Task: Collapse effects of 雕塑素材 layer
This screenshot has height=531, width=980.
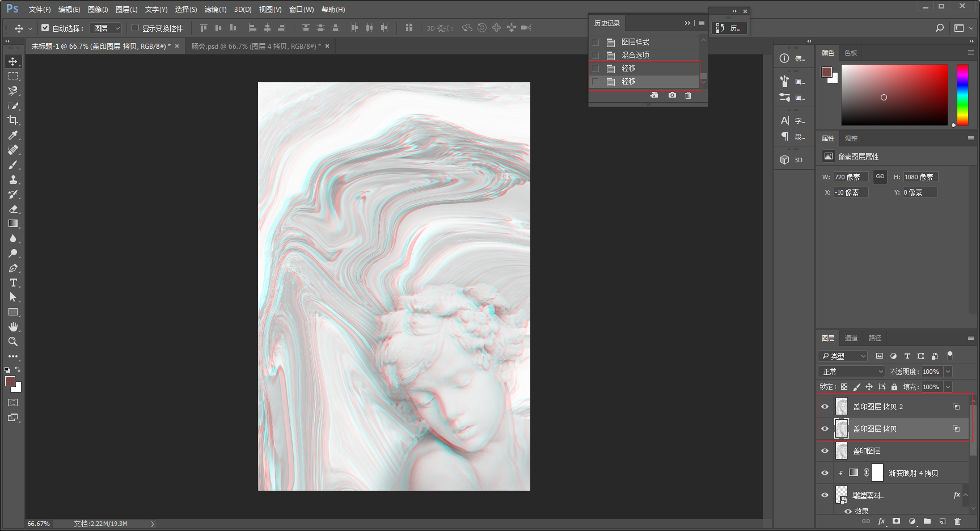Action: pos(966,495)
